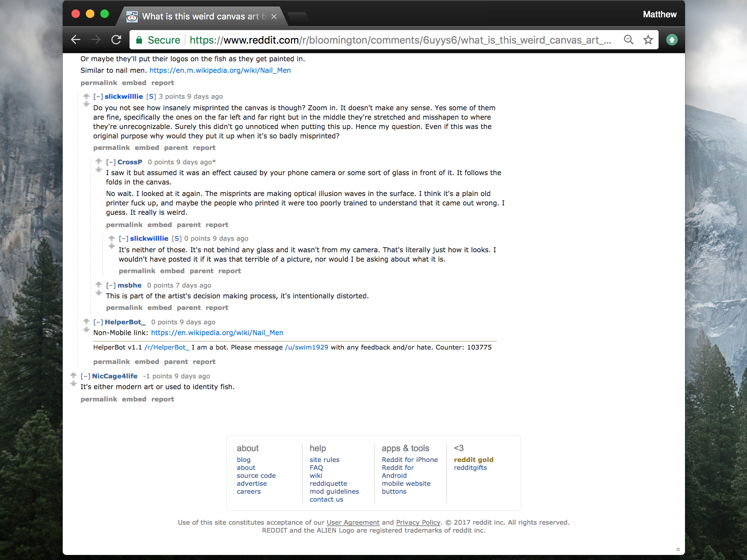Click embed under HelperBot_'s comment
This screenshot has height=560, width=747.
pyautogui.click(x=147, y=362)
